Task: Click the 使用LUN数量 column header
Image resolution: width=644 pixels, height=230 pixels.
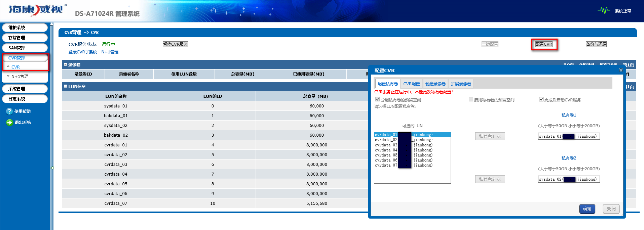Action: [184, 74]
